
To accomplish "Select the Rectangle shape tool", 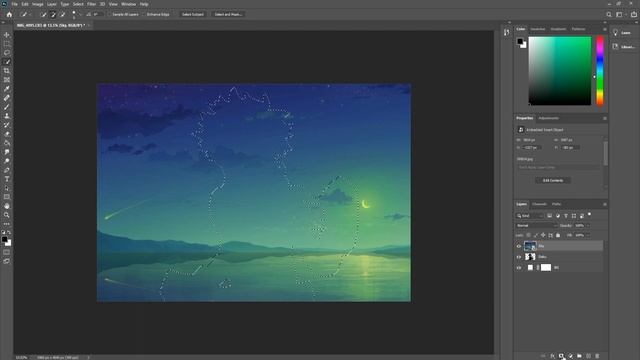I will tap(7, 197).
